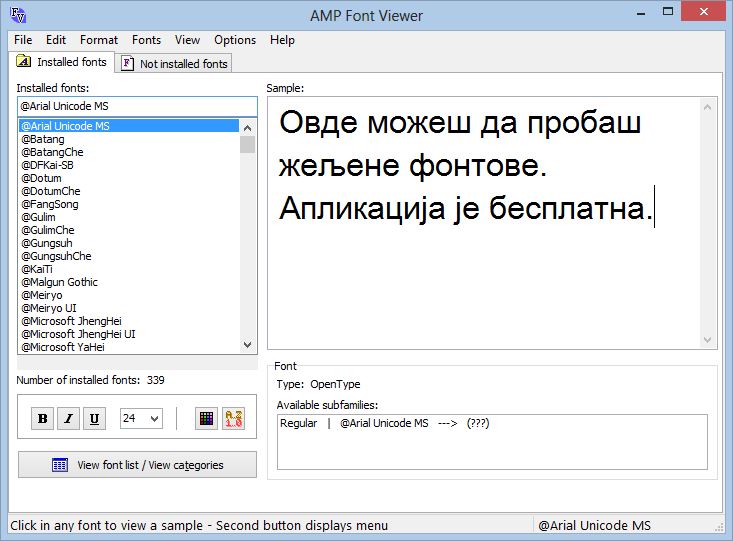The width and height of the screenshot is (733, 541).
Task: Toggle underline style button
Action: 94,419
